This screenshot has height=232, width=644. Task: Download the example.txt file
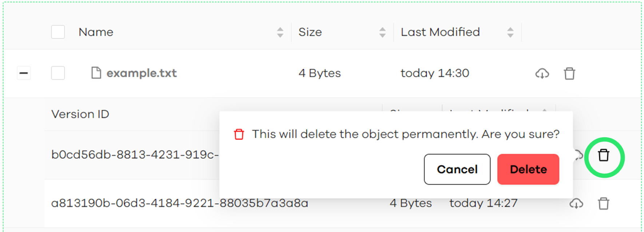(x=542, y=74)
